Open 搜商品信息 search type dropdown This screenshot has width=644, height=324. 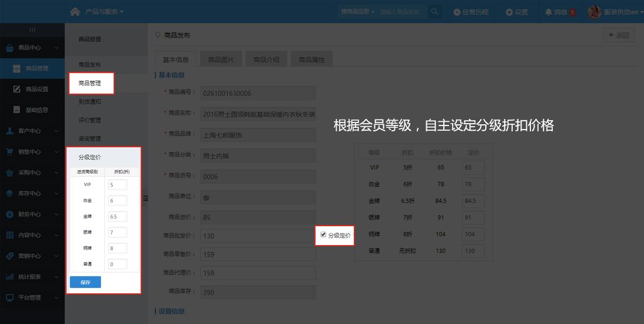click(358, 12)
